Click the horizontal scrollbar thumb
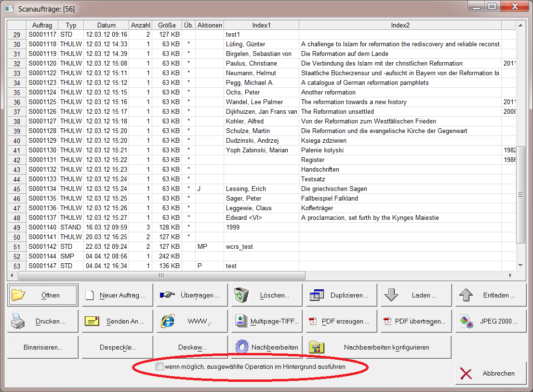This screenshot has height=392, width=533. tap(161, 275)
